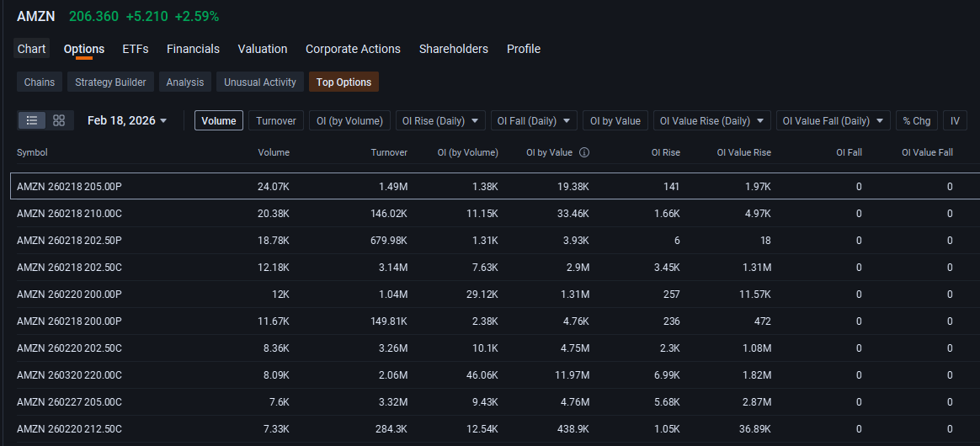Expand OI Rise (Daily) dropdown
Screen dimensions: 980x446
440,120
